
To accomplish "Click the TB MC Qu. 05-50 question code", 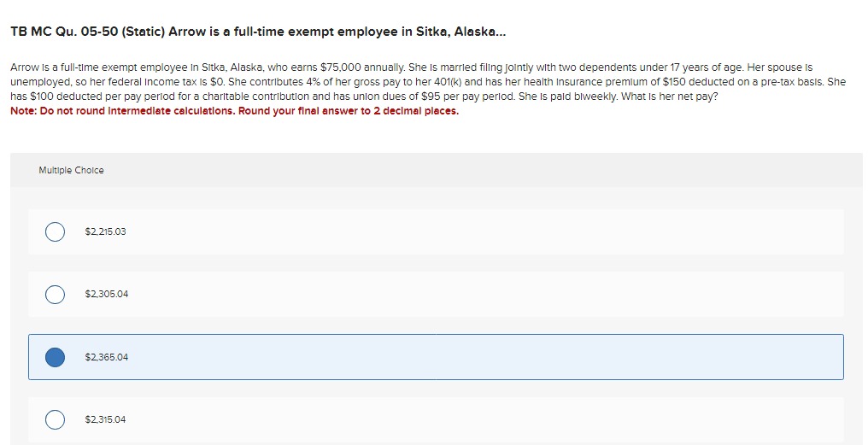I will pos(64,32).
